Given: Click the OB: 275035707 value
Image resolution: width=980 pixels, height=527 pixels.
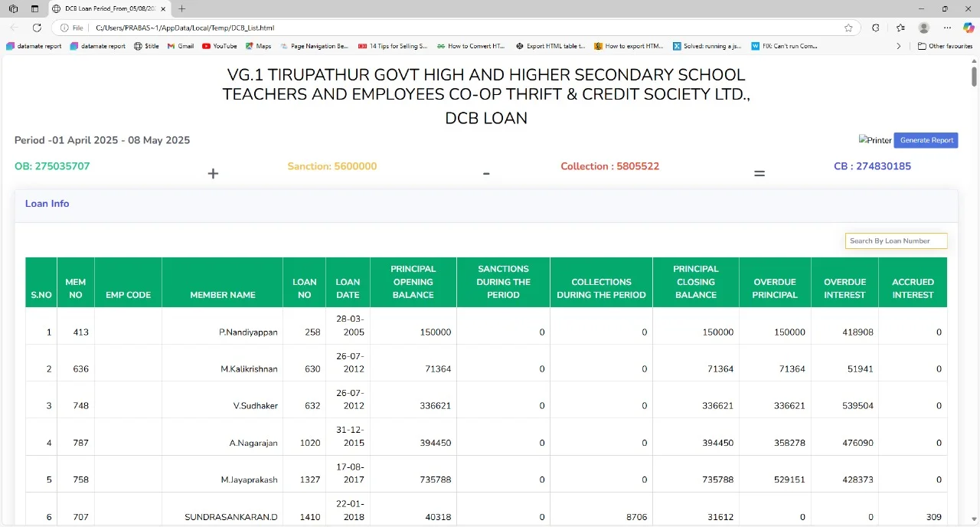Looking at the screenshot, I should pos(52,166).
